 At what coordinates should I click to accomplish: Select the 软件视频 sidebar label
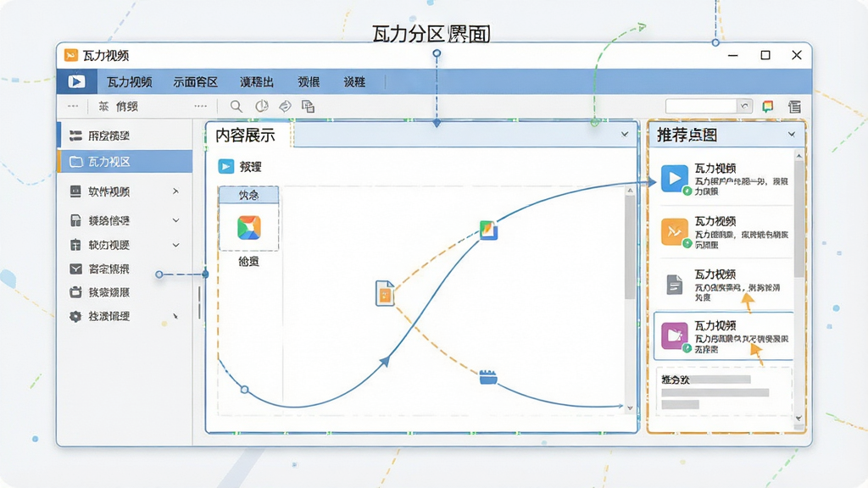pos(109,191)
